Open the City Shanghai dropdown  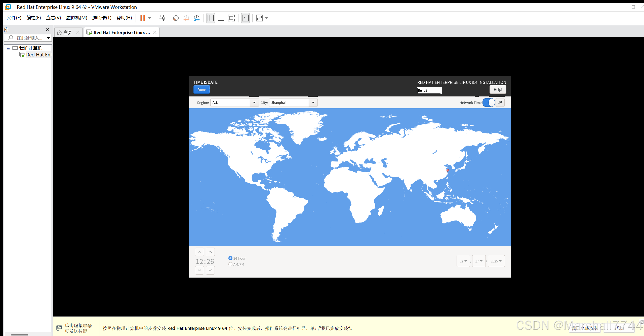(313, 103)
